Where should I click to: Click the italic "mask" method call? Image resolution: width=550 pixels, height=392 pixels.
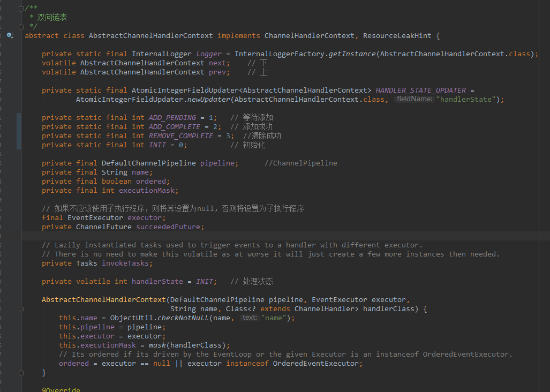tap(157, 346)
